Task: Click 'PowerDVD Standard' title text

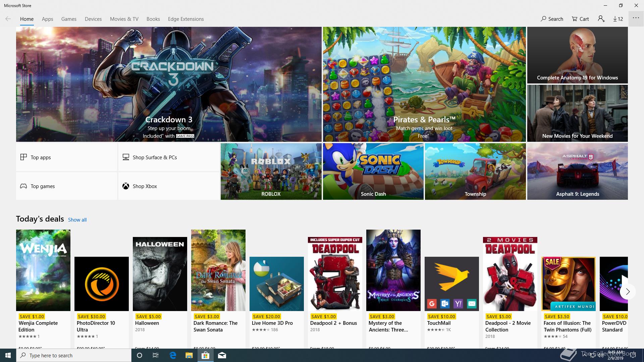Action: [614, 326]
